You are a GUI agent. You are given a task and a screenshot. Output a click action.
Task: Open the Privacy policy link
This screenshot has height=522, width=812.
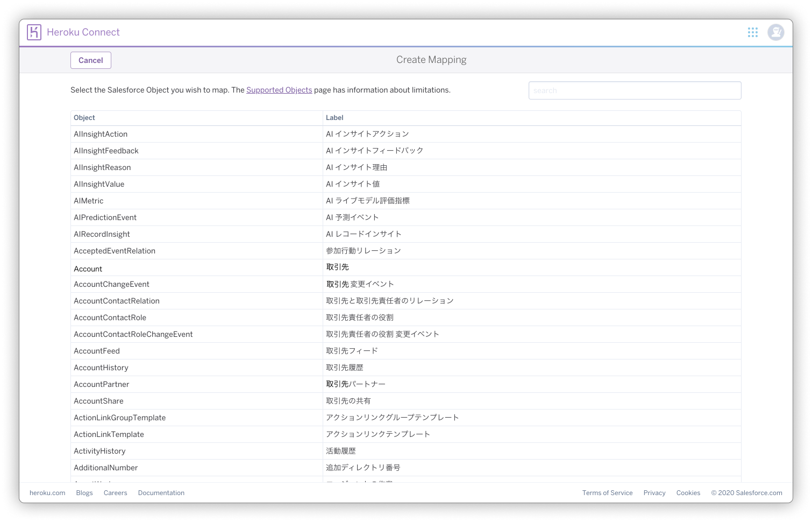tap(654, 492)
